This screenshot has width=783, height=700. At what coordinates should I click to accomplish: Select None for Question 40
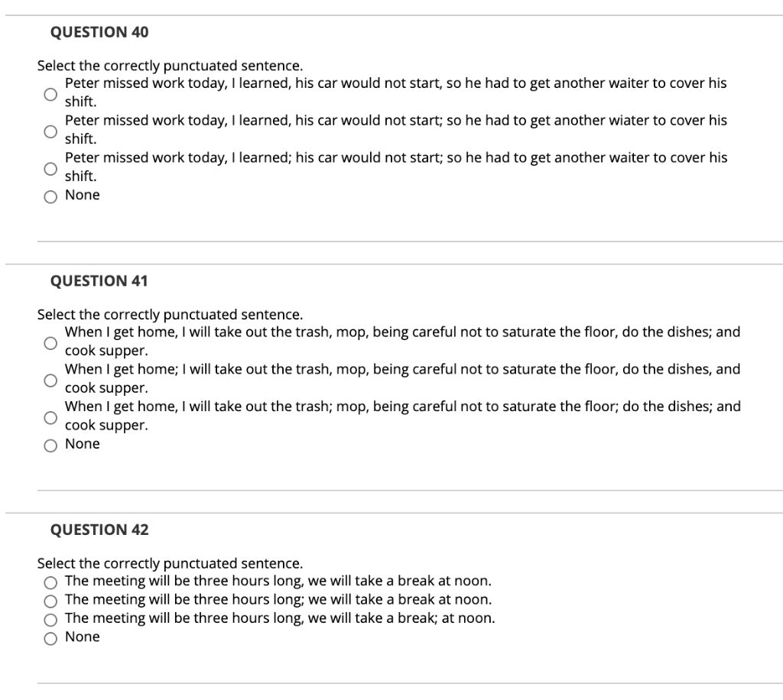pyautogui.click(x=50, y=196)
